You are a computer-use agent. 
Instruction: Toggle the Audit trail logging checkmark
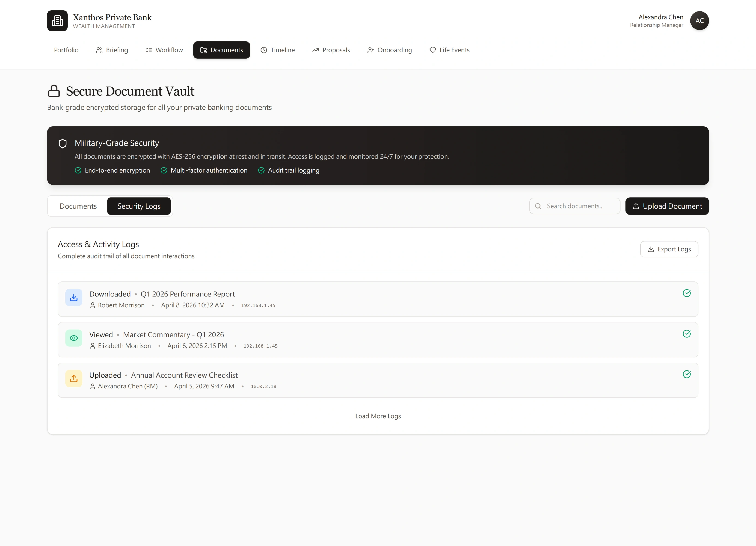(x=261, y=170)
